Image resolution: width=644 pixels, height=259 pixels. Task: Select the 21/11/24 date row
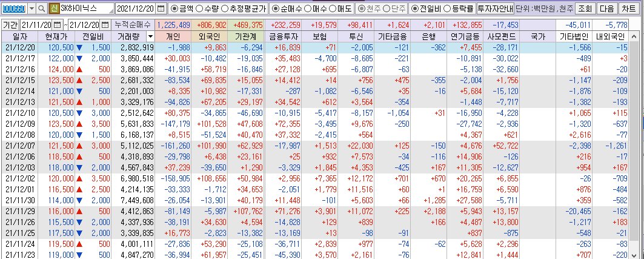click(314, 243)
